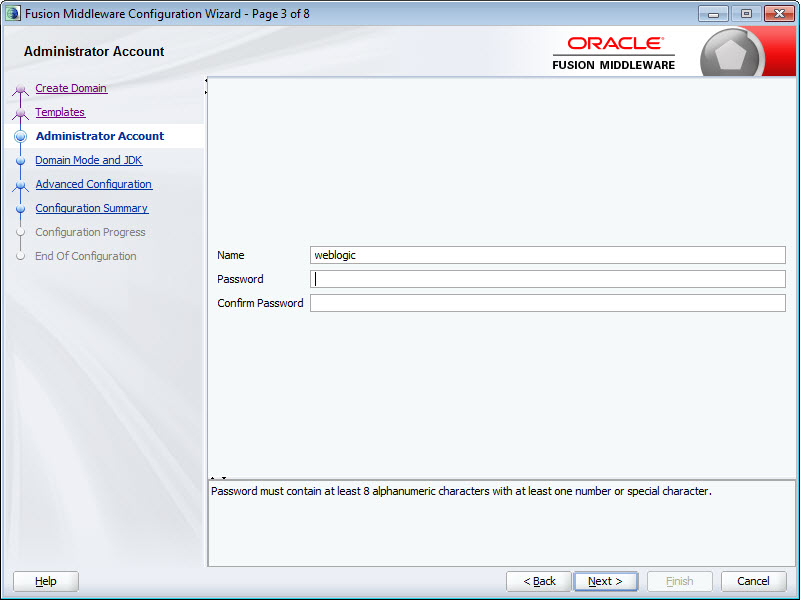Screen dimensions: 800x600
Task: Focus the Name field containing weblogic
Action: click(x=547, y=255)
